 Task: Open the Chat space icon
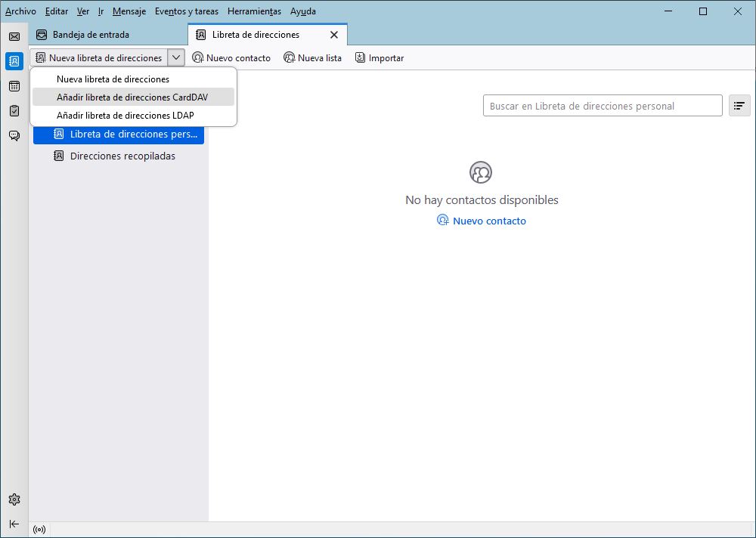click(14, 136)
